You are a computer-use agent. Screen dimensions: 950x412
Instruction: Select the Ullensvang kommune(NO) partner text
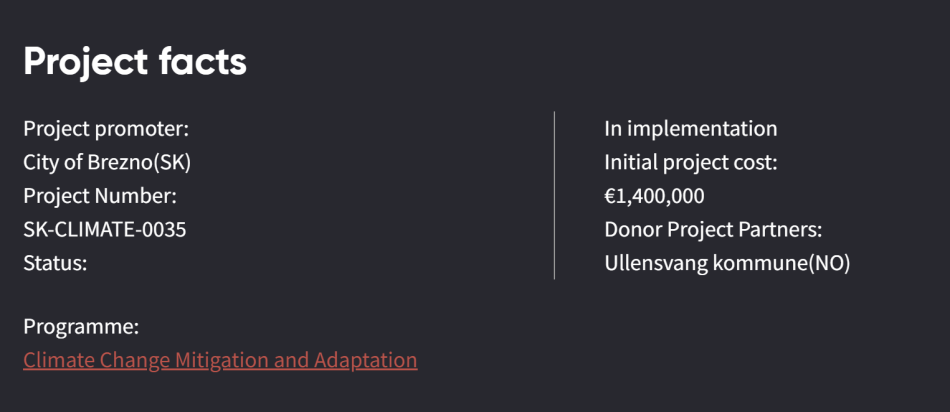click(x=727, y=264)
